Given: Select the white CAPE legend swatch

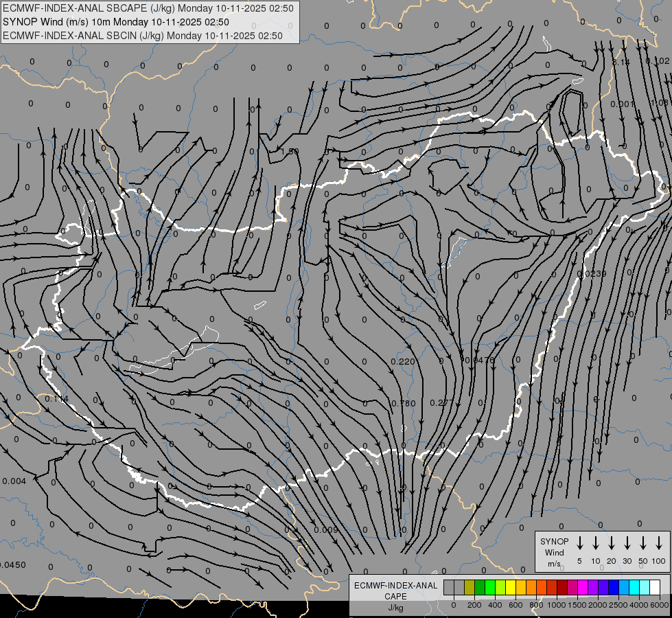Looking at the screenshot, I should [655, 587].
